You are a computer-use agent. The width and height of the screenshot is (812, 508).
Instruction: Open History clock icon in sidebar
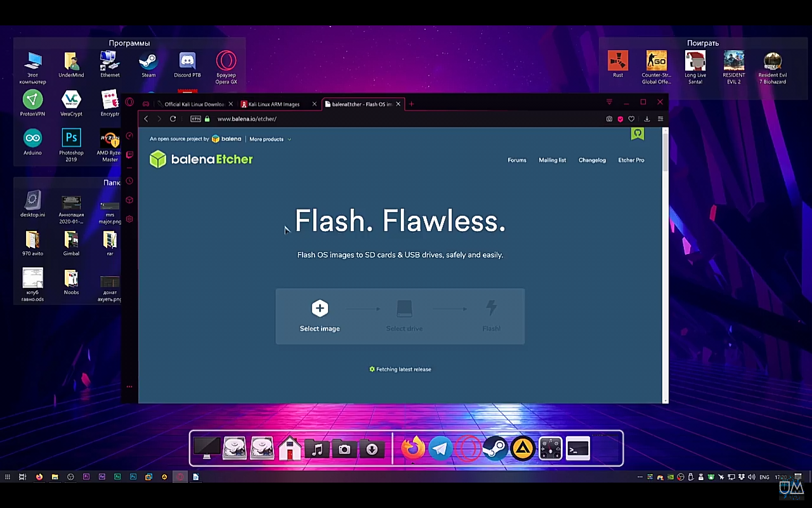click(x=129, y=181)
